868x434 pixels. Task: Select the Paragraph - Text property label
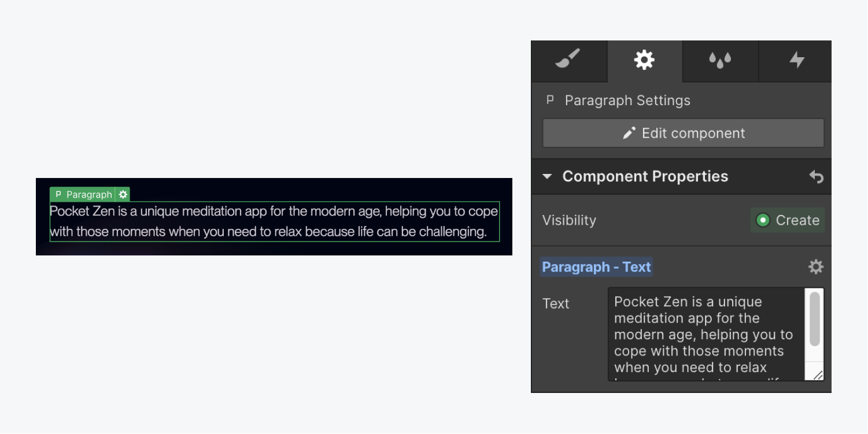pyautogui.click(x=596, y=267)
